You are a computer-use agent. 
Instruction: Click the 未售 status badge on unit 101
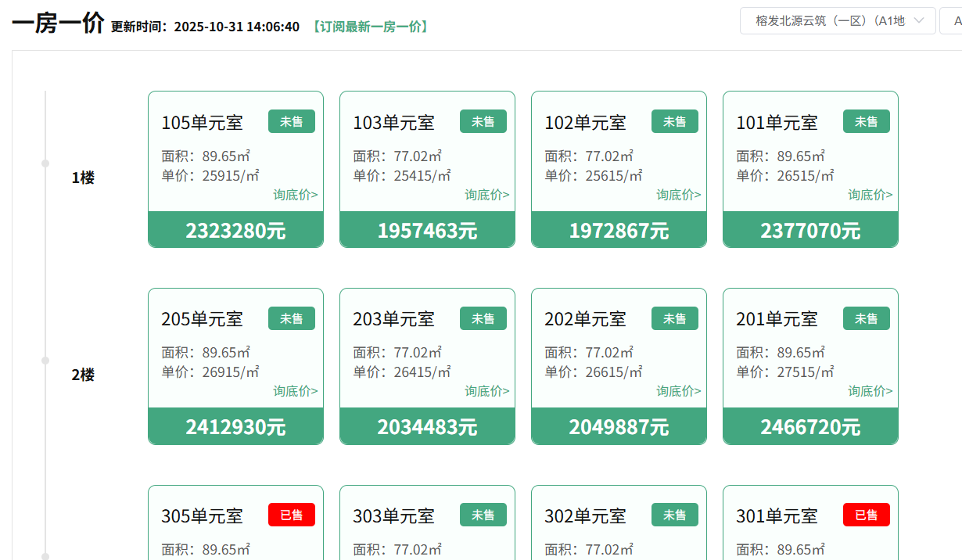867,121
